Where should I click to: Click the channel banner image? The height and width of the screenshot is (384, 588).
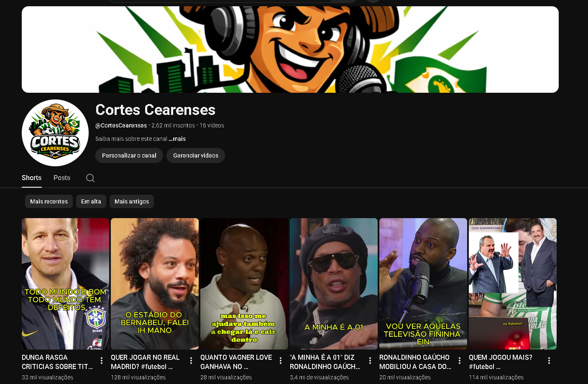point(290,49)
